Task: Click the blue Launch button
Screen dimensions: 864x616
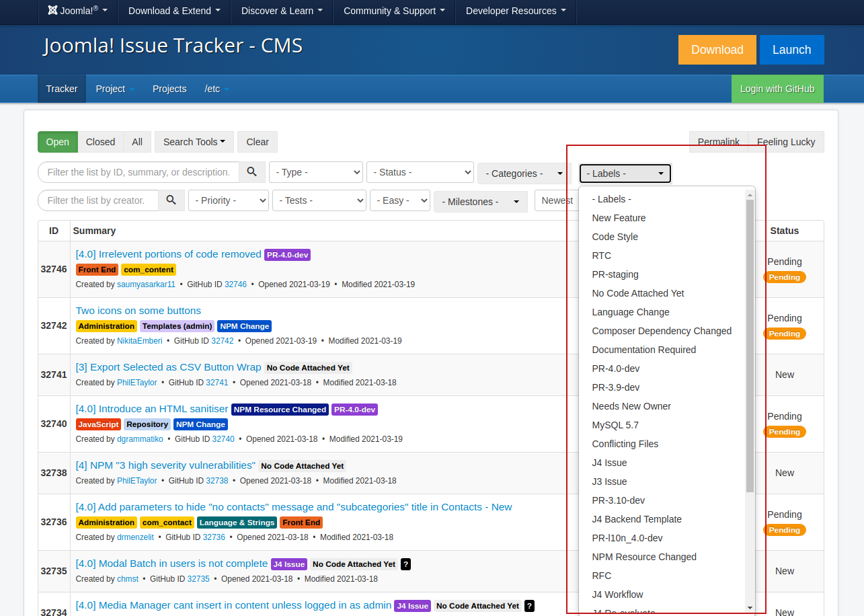Action: click(x=792, y=50)
